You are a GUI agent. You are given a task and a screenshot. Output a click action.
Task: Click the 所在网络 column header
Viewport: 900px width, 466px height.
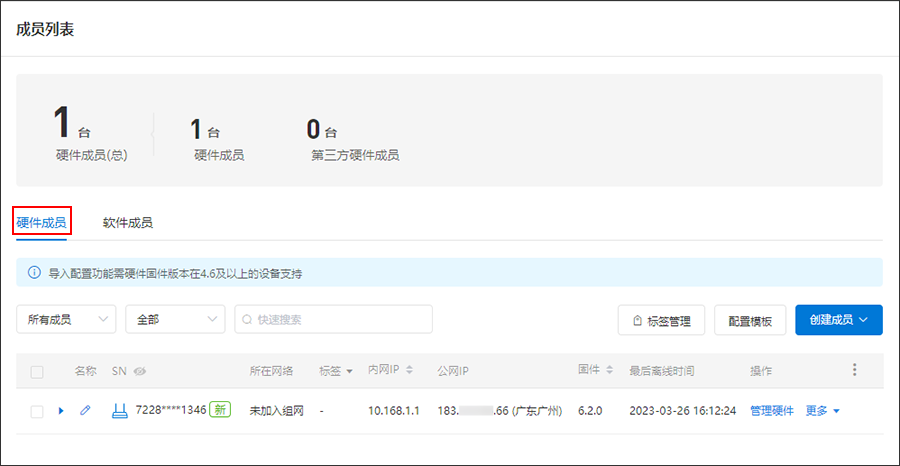pos(271,371)
